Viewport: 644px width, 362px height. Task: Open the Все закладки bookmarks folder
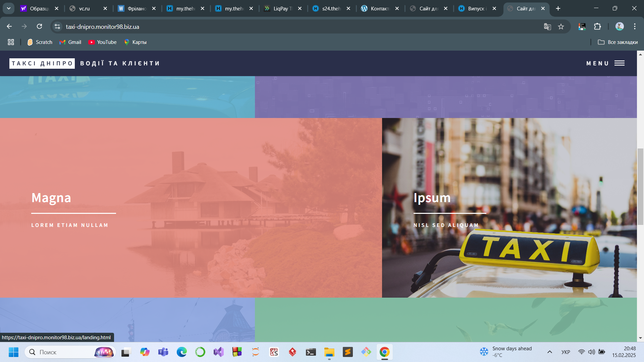coord(618,42)
